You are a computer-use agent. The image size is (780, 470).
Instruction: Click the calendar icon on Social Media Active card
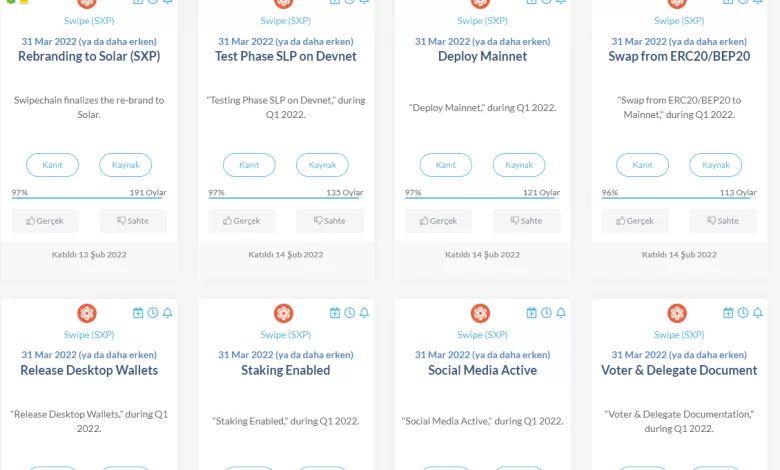[x=532, y=313]
